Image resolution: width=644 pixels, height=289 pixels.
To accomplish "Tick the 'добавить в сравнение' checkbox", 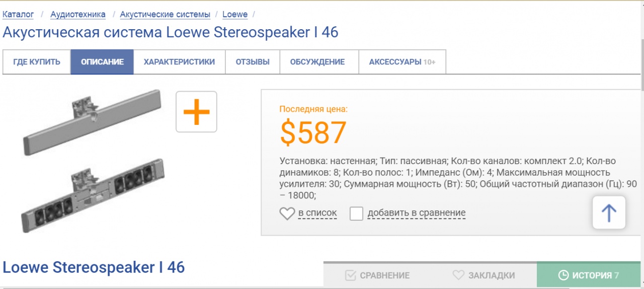I will click(356, 213).
